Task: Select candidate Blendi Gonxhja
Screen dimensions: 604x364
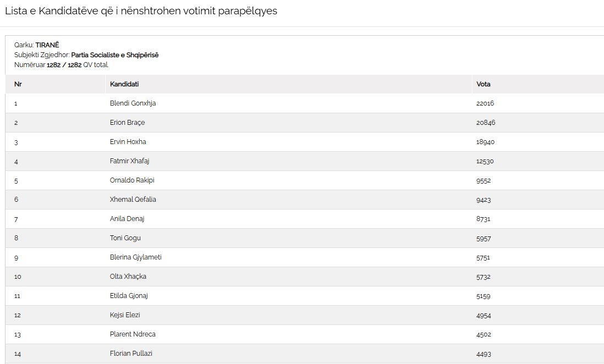Action: pyautogui.click(x=133, y=103)
